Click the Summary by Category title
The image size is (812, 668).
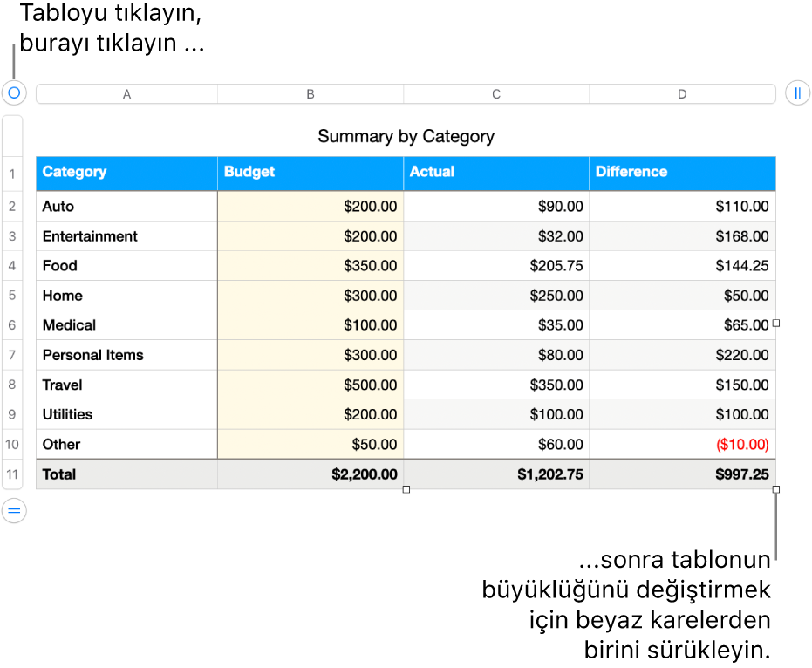(x=406, y=137)
